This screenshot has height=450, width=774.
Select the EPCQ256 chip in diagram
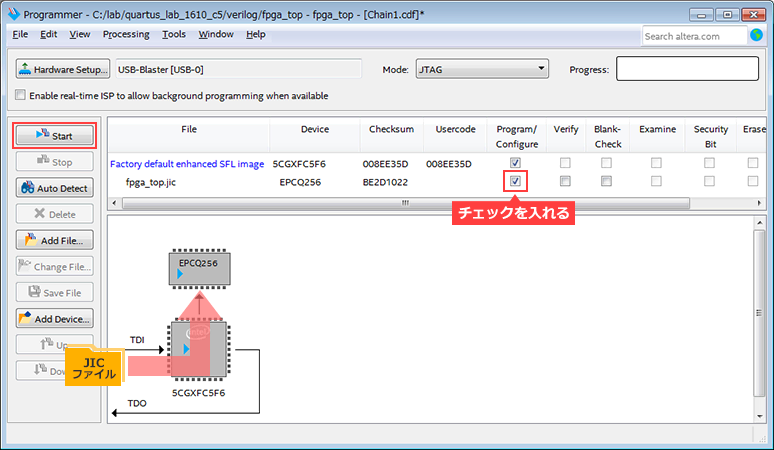pos(198,265)
